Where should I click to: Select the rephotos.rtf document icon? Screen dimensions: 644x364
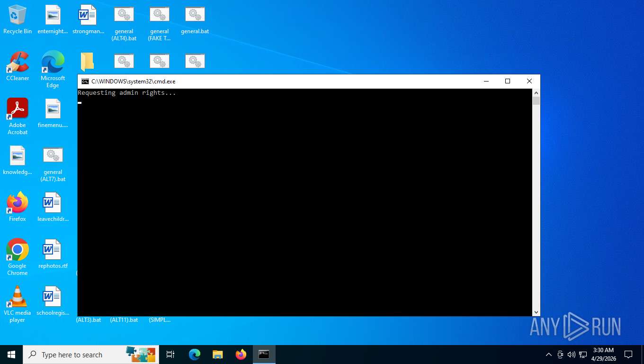pos(53,254)
